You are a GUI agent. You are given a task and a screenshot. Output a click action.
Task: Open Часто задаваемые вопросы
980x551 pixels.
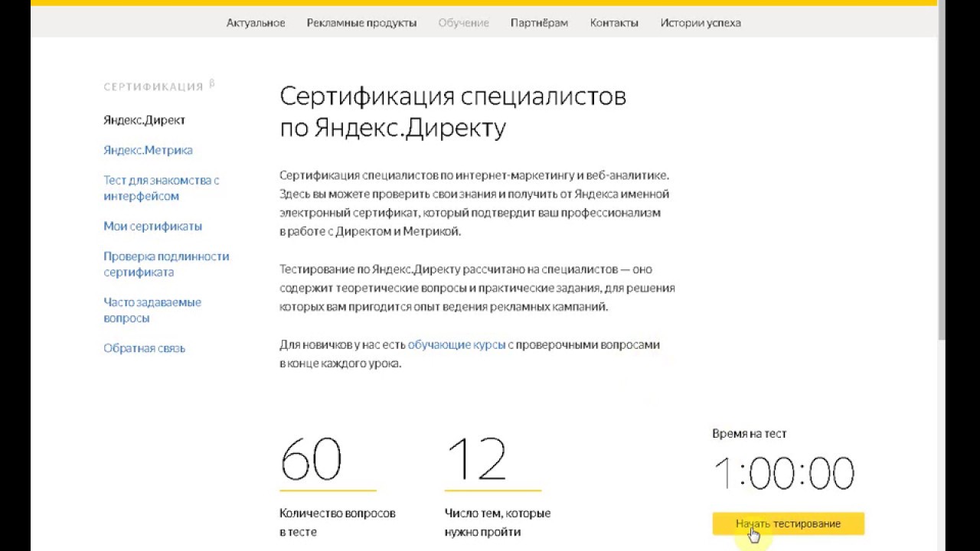coord(152,310)
